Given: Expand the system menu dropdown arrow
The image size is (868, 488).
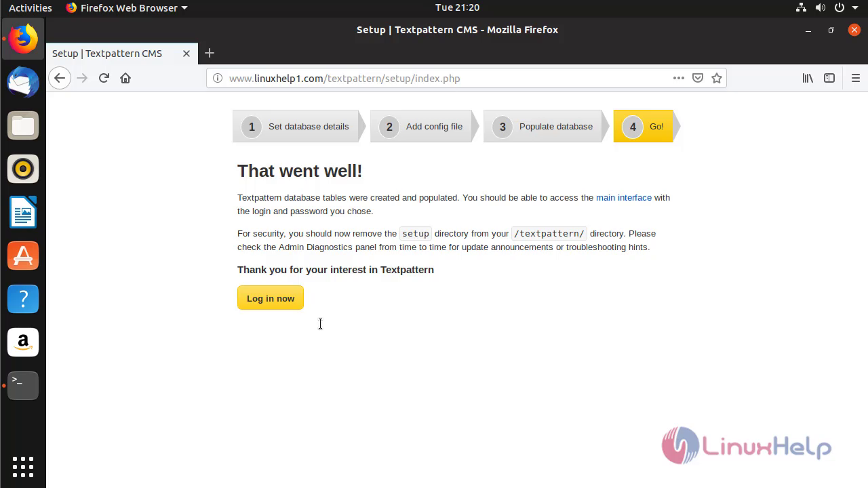Looking at the screenshot, I should pyautogui.click(x=855, y=8).
